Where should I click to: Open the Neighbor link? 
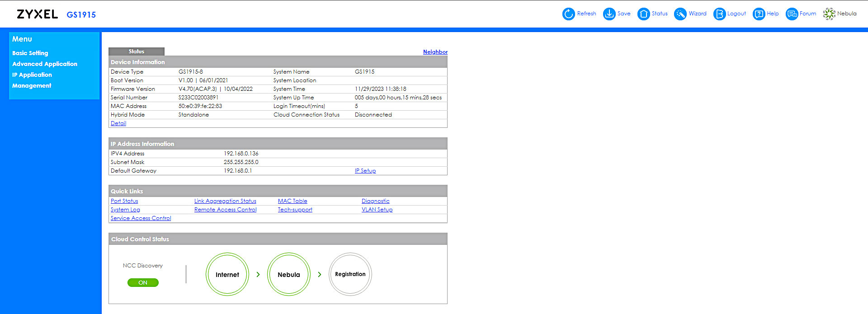coord(435,52)
